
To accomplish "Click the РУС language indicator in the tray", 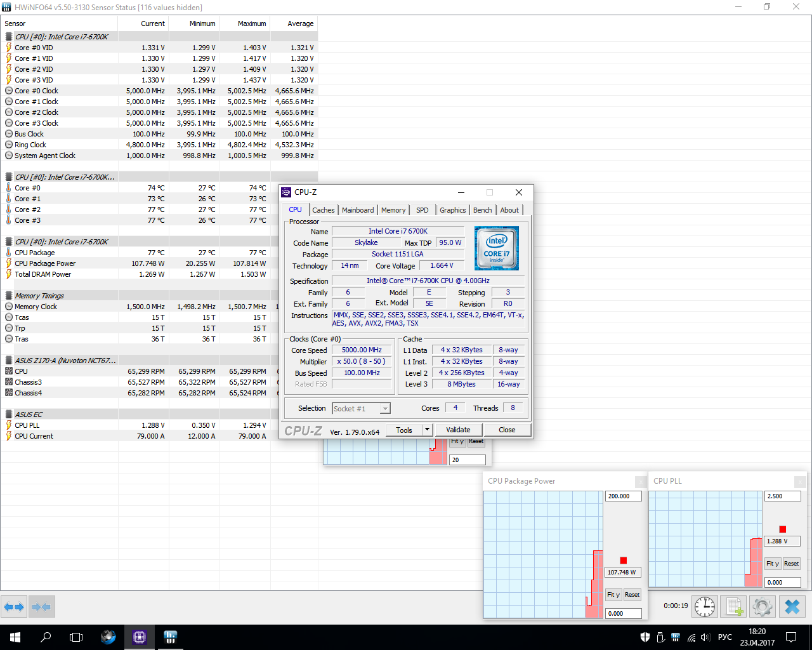I will [725, 637].
